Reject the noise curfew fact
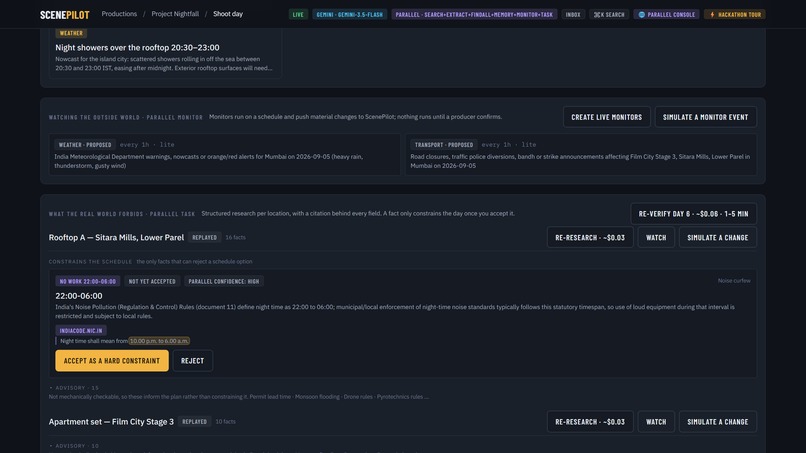 click(192, 361)
